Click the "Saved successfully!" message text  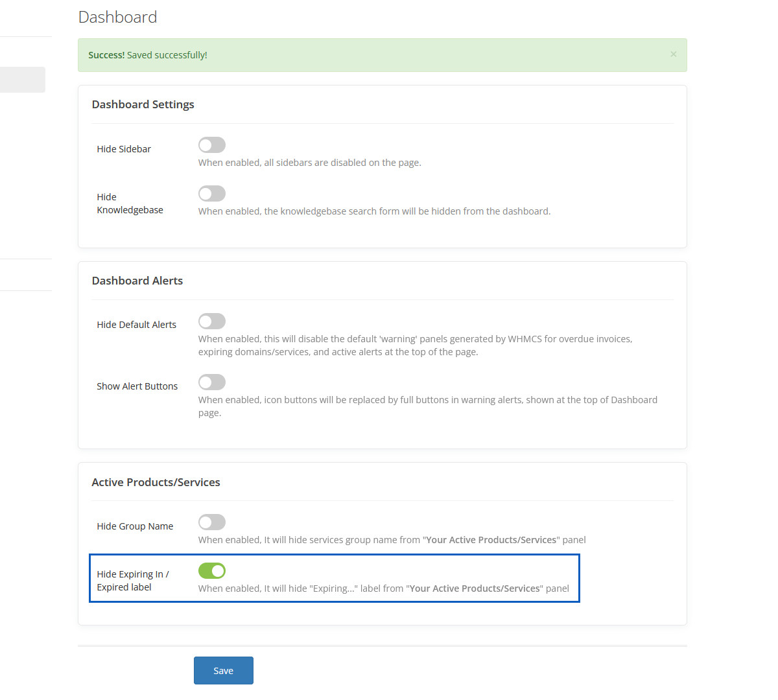[x=167, y=55]
